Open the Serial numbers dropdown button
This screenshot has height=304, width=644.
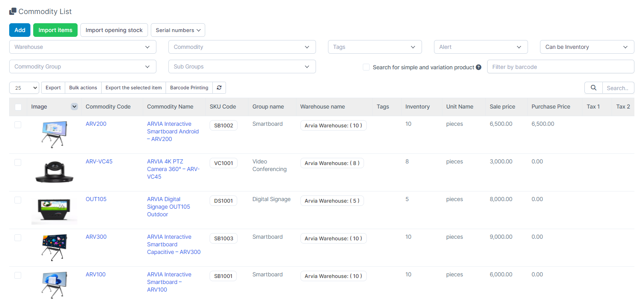tap(178, 30)
